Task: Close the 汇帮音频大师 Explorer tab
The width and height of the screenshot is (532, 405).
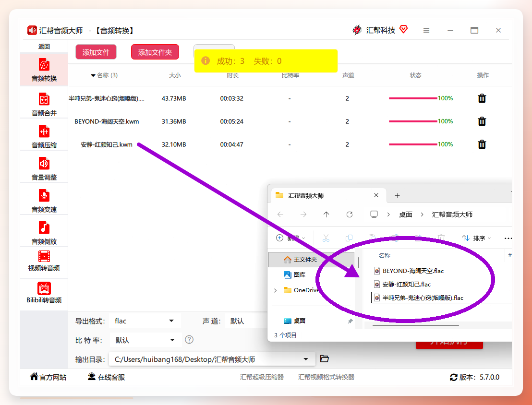Action: click(376, 195)
